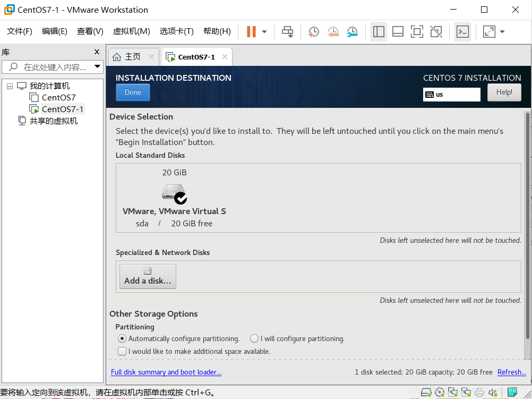Close the 主页 tab with its X
Image resolution: width=532 pixels, height=399 pixels.
151,57
